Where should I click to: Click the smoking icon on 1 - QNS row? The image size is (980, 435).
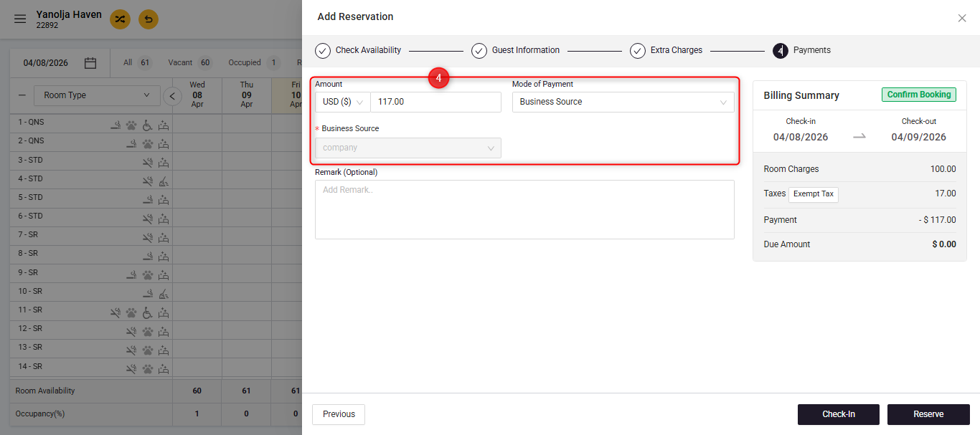pyautogui.click(x=115, y=125)
